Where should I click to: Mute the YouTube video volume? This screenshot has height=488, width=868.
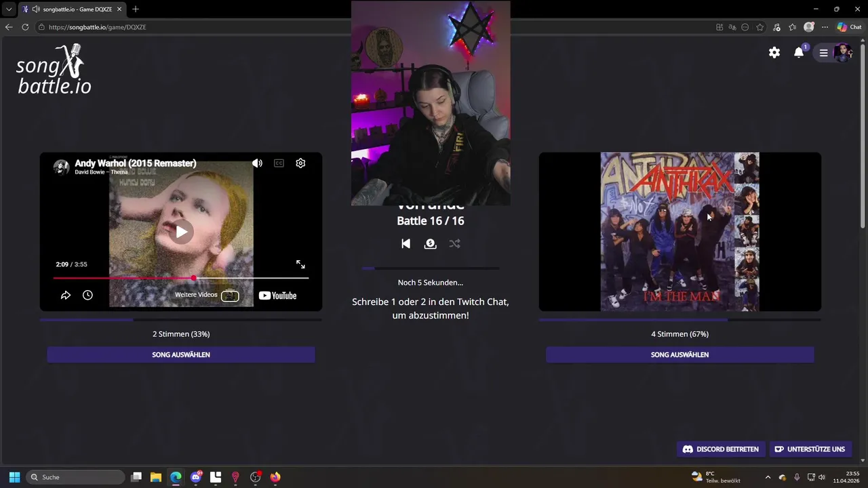(x=257, y=163)
